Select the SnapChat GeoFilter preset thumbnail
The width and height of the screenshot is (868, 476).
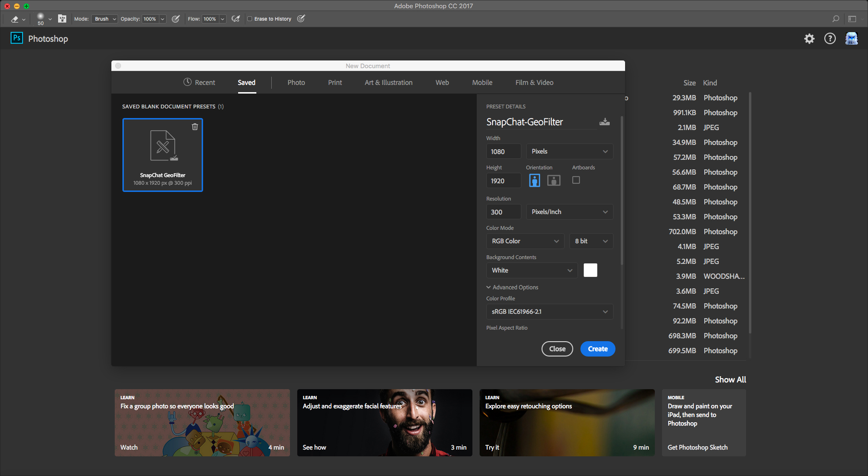click(163, 155)
